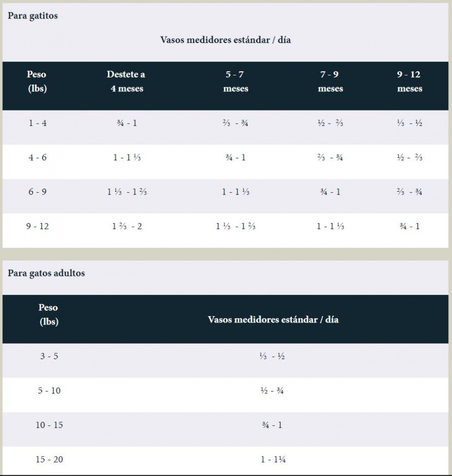Screen dimensions: 452x476
Task: Click the kitten table 'Peso (lbs)' header
Action: pos(37,81)
